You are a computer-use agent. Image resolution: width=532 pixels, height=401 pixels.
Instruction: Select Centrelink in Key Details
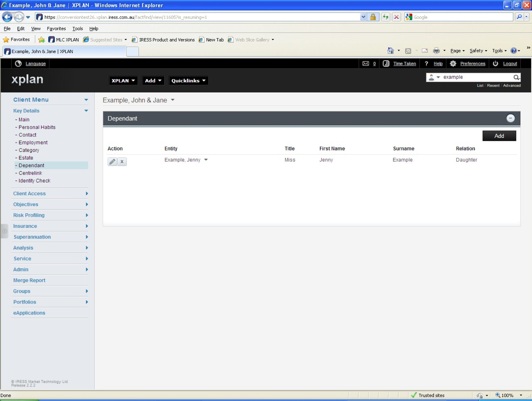pyautogui.click(x=30, y=173)
